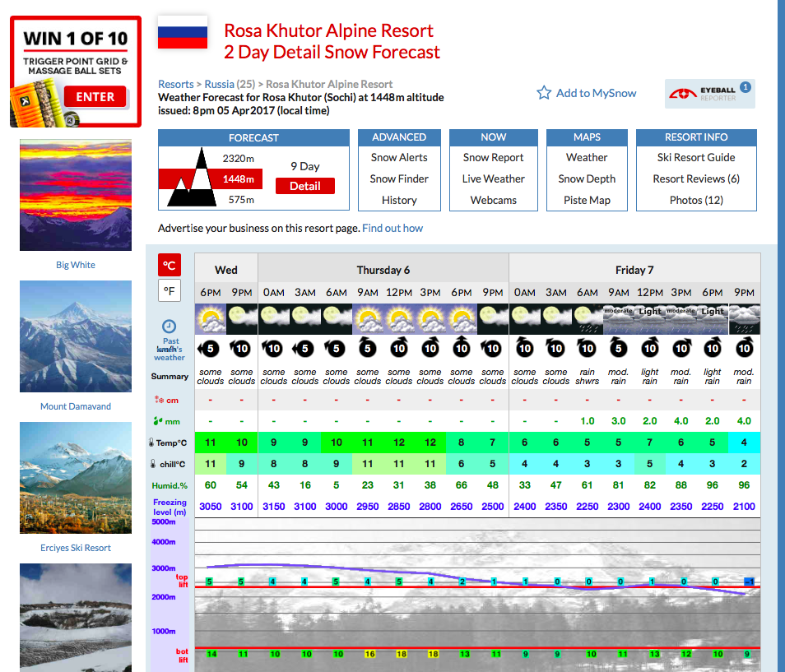Select the 575m elevation forecast
The height and width of the screenshot is (672, 785).
point(241,200)
